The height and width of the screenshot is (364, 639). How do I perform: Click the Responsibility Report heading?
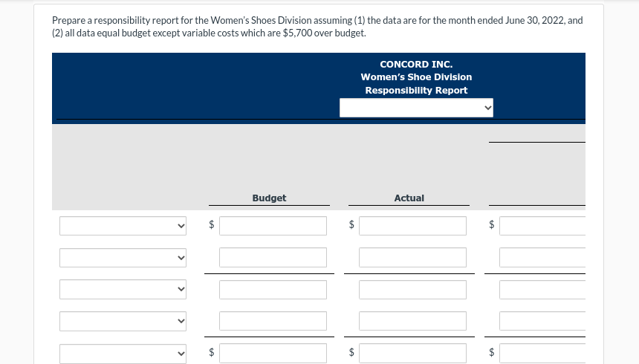coord(416,91)
